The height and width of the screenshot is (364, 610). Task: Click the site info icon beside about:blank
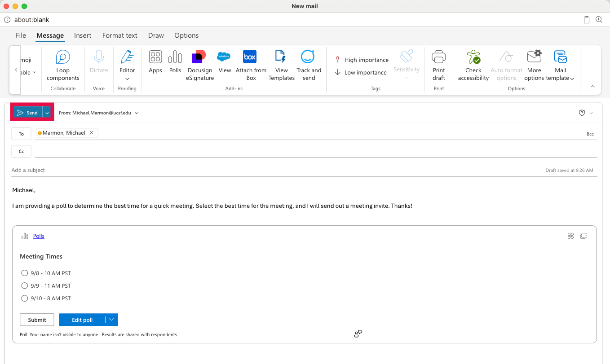click(x=7, y=20)
